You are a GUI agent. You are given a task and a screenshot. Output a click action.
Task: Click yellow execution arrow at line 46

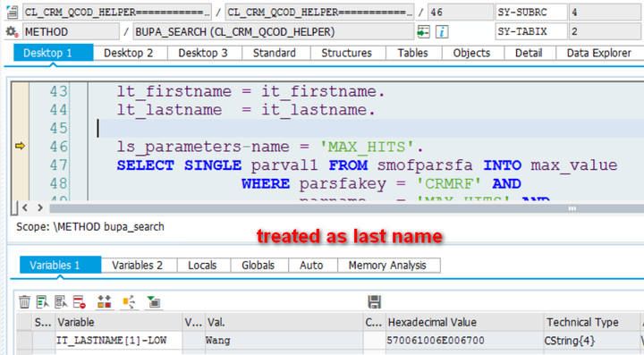coord(20,146)
